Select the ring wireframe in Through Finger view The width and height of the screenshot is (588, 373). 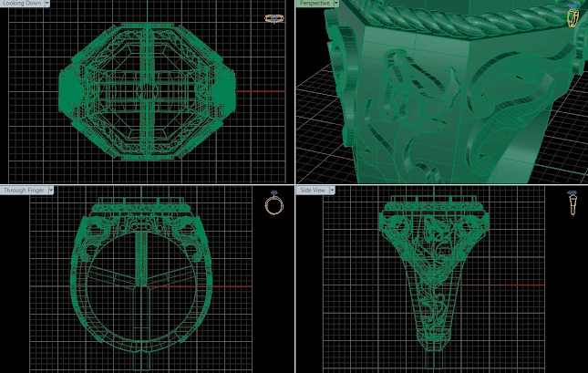(141, 282)
